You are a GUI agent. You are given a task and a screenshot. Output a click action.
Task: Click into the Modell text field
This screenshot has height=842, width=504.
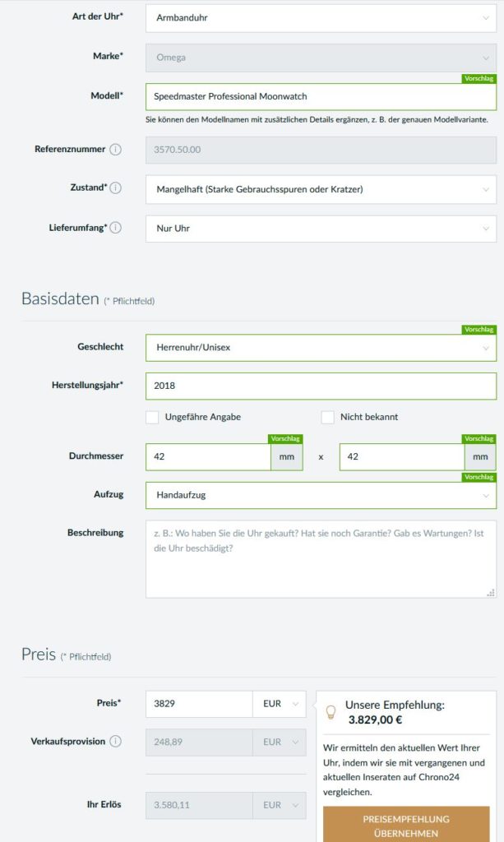point(321,97)
